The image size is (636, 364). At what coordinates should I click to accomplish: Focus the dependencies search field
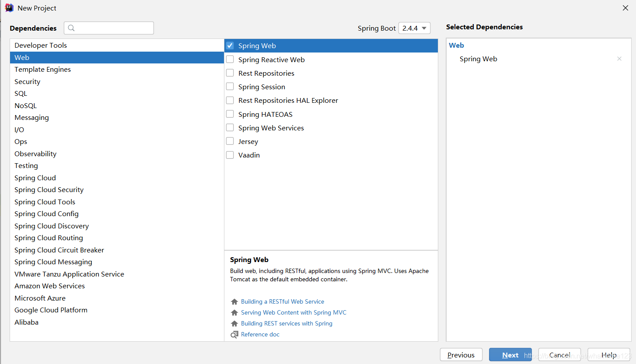[109, 28]
